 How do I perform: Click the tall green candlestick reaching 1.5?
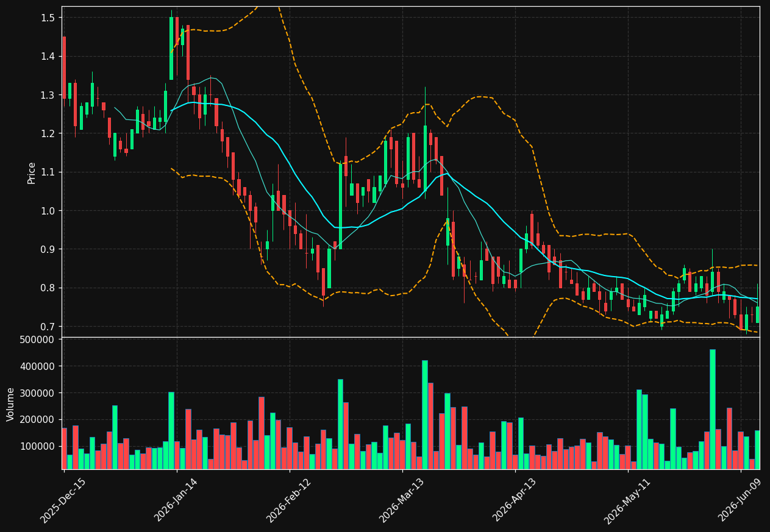click(x=171, y=48)
